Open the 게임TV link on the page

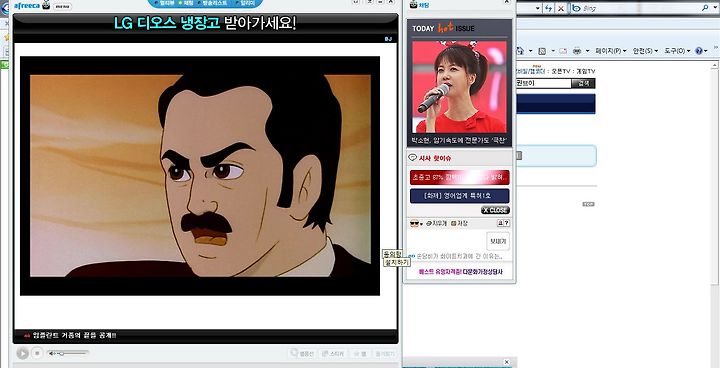pyautogui.click(x=585, y=71)
